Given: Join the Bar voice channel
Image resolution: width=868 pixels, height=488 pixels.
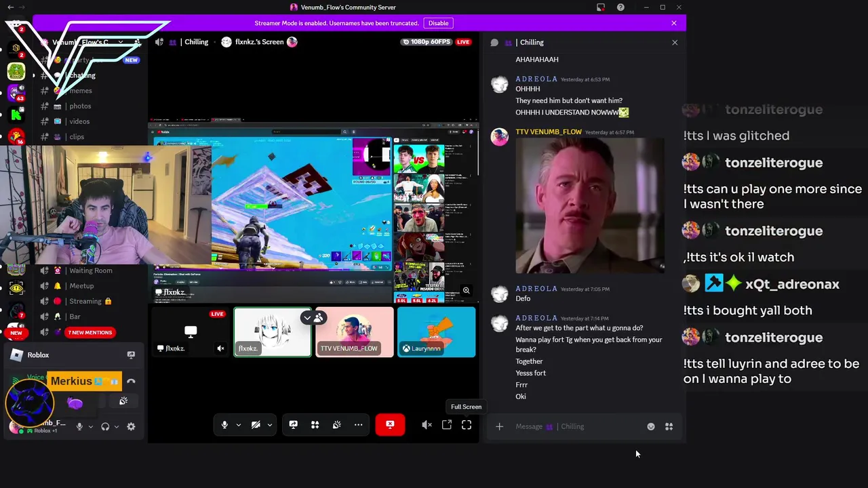Looking at the screenshot, I should point(75,317).
